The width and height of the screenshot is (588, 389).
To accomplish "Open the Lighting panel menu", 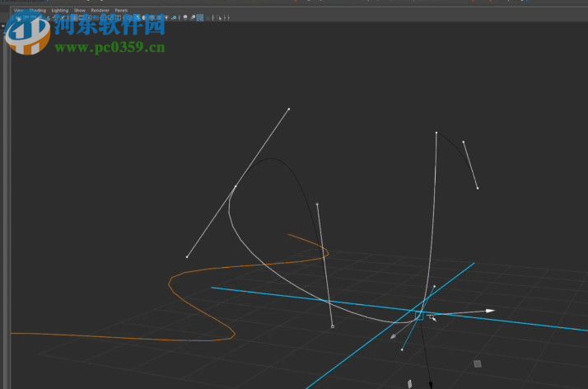I will pos(60,11).
